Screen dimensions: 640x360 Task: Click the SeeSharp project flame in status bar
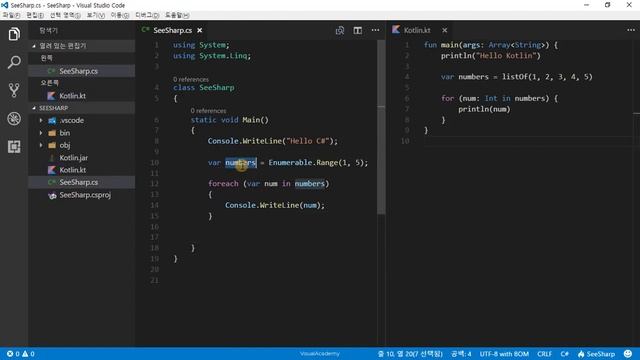click(596, 354)
